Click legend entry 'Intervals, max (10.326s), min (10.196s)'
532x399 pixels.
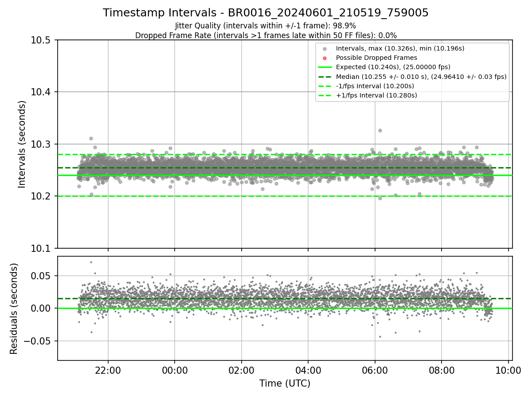400,48
